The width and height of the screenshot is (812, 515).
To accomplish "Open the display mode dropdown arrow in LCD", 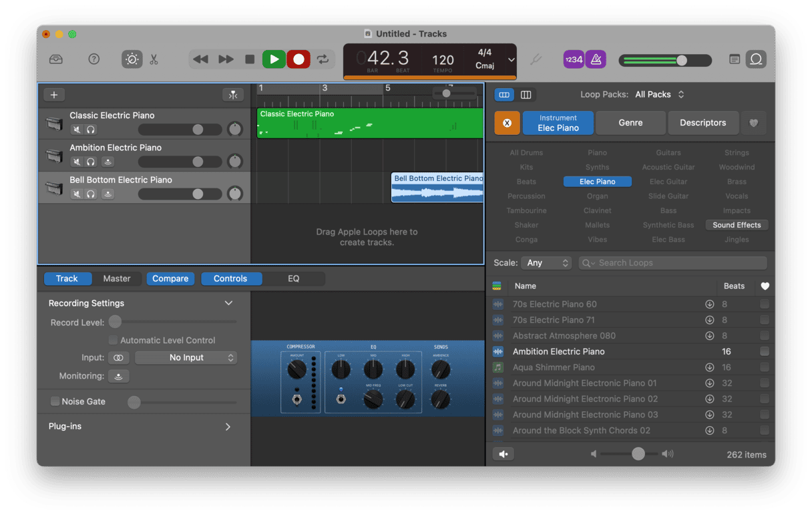I will pos(512,60).
